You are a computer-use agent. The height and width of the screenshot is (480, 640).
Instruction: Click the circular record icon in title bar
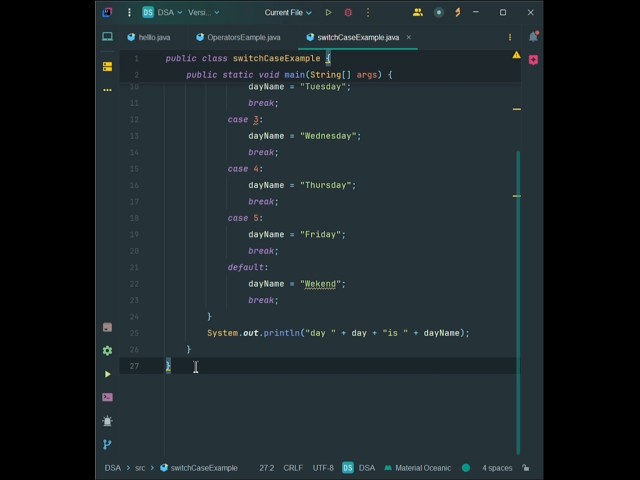[x=439, y=13]
